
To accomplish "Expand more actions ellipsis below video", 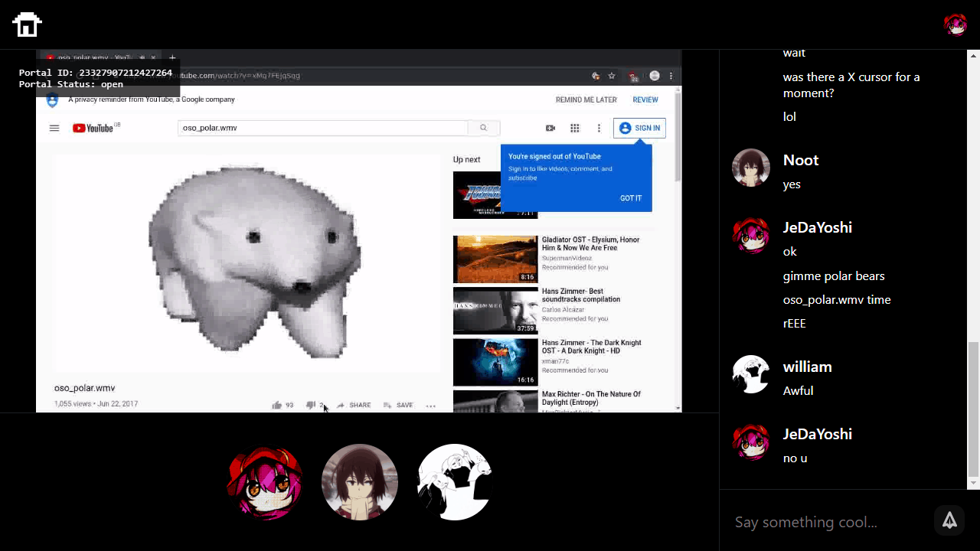I will click(431, 406).
